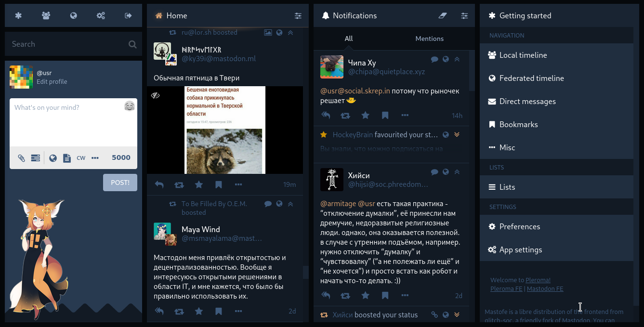Expand Хийси boosted your status
644x327 pixels.
[457, 315]
